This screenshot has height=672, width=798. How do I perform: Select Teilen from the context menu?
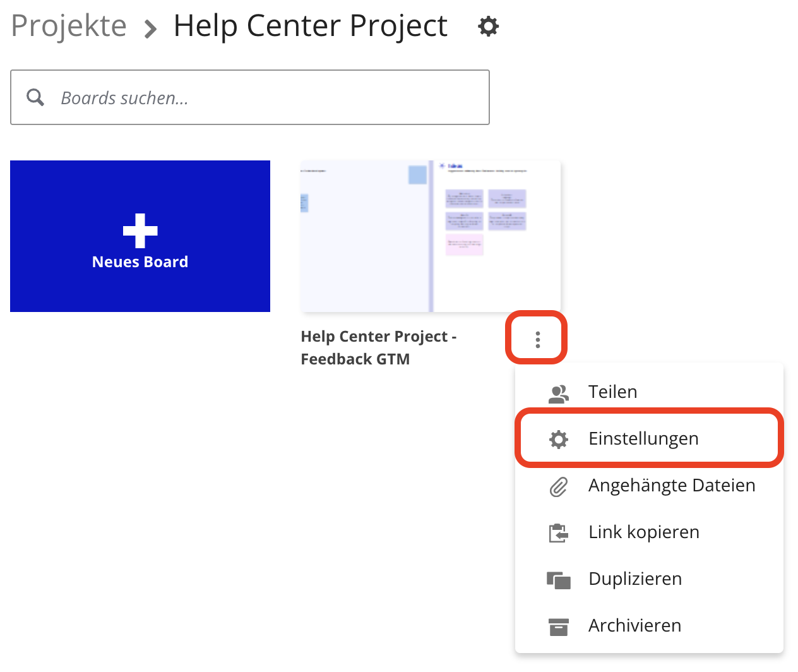(x=612, y=392)
